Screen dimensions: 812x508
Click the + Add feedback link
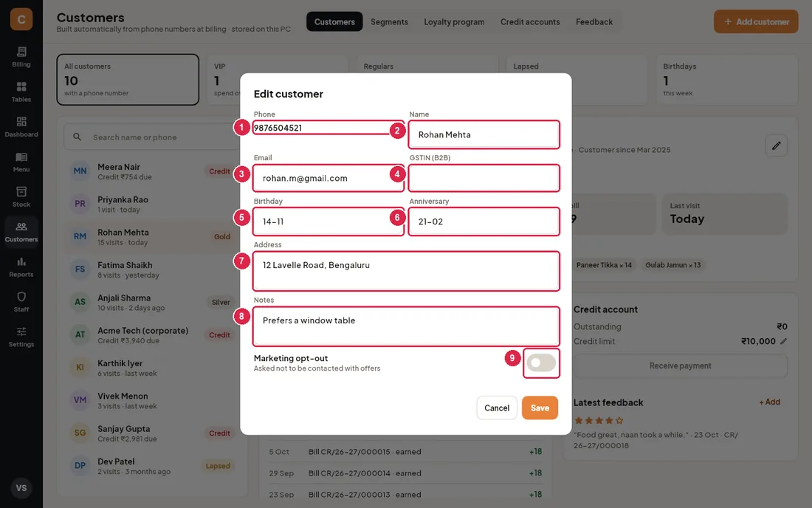pyautogui.click(x=769, y=402)
